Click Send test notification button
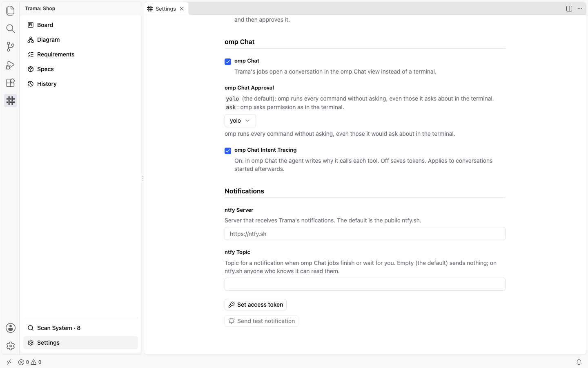This screenshot has width=588, height=368. pyautogui.click(x=261, y=321)
